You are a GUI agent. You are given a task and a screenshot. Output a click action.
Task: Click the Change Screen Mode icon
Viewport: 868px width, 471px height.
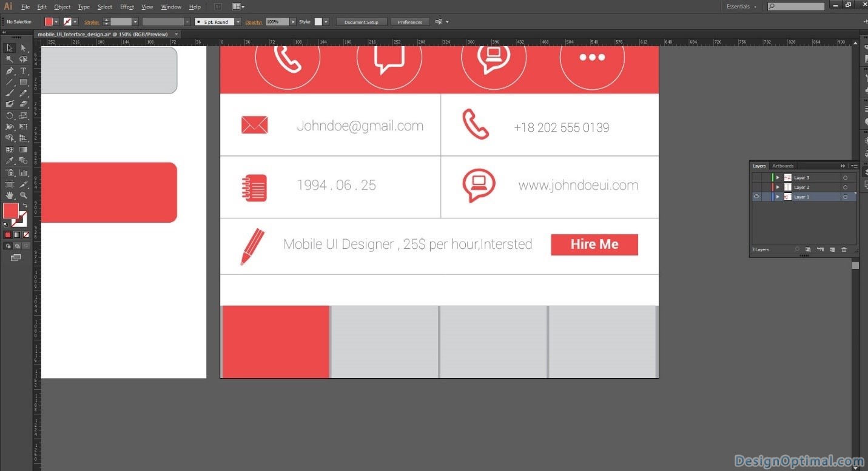coord(16,257)
